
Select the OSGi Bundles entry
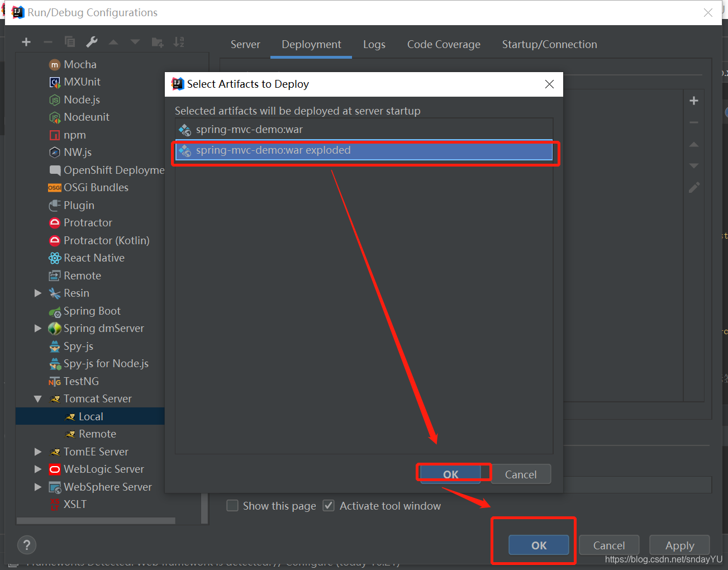[x=96, y=187]
